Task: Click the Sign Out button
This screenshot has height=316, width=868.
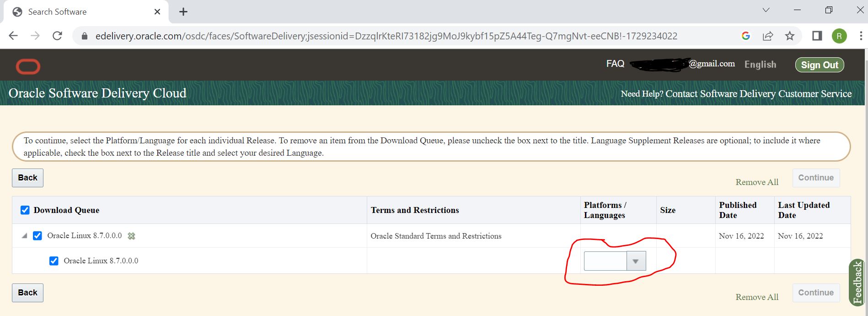Action: point(820,65)
